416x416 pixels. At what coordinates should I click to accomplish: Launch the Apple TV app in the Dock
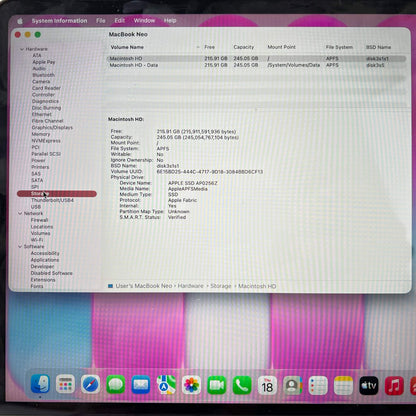pos(369,386)
